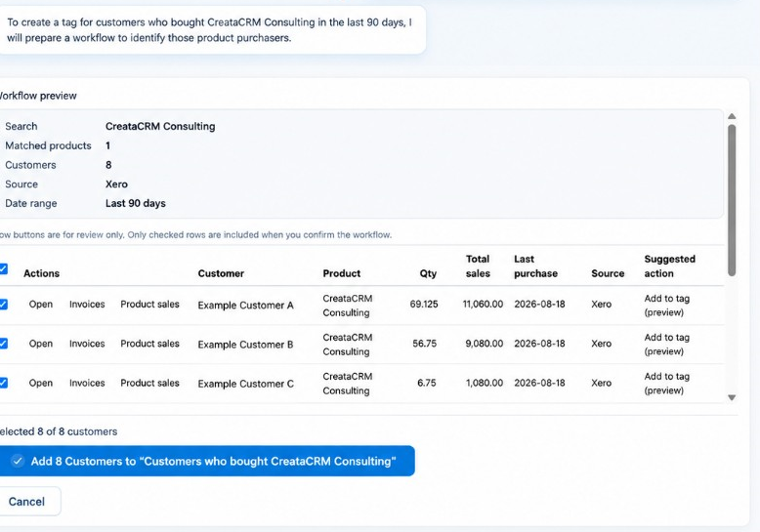760x532 pixels.
Task: Click the Date range value Last 90 days
Action: coord(136,203)
